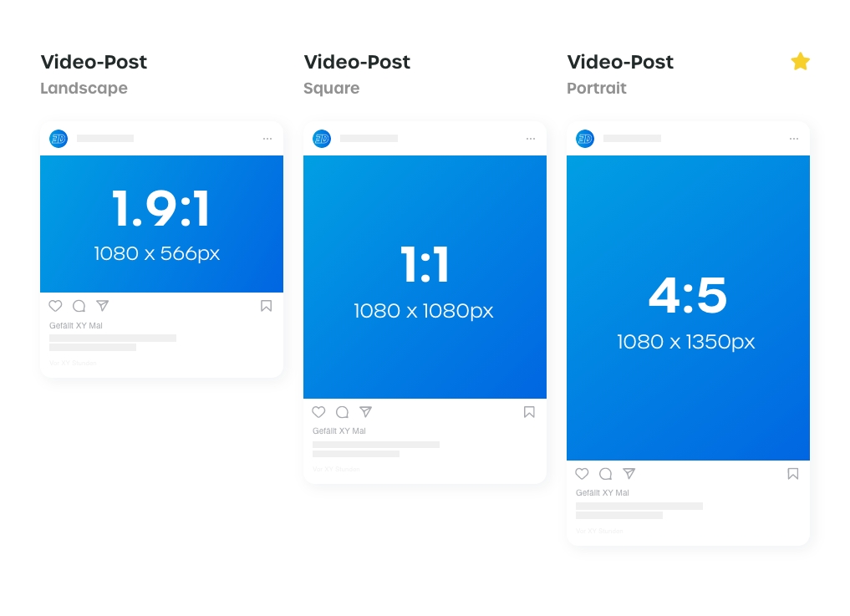Image resolution: width=850 pixels, height=616 pixels.
Task: Open comment bubble on Portrait post
Action: [x=606, y=474]
